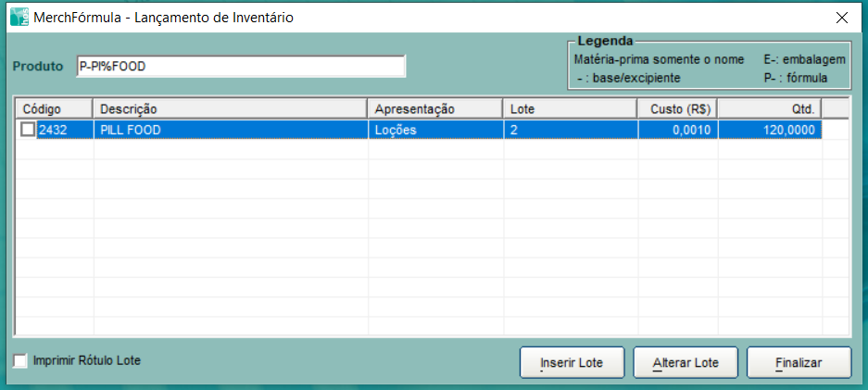Viewport: 868px width, 390px height.
Task: Sort by the Código column header
Action: point(54,109)
